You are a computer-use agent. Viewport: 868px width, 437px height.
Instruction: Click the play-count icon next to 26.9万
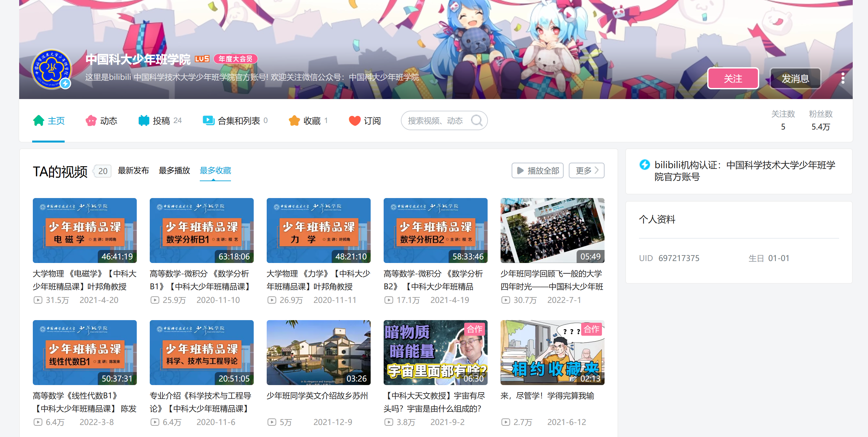point(272,300)
